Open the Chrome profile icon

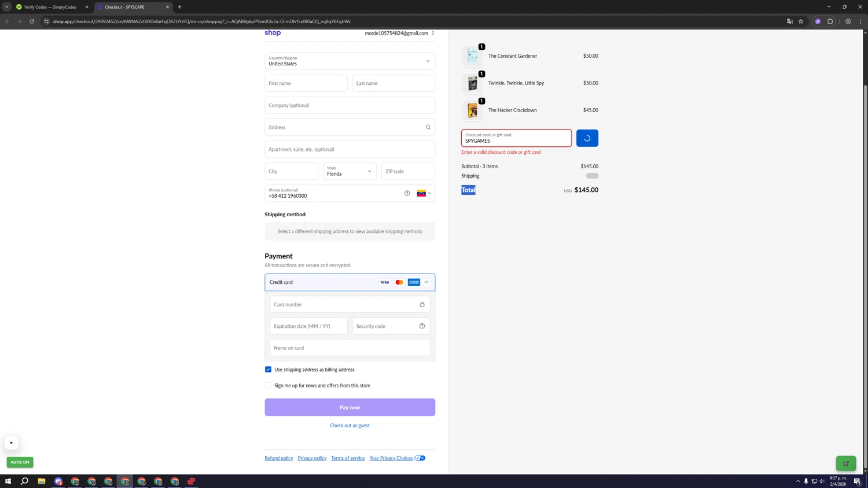[x=848, y=21]
